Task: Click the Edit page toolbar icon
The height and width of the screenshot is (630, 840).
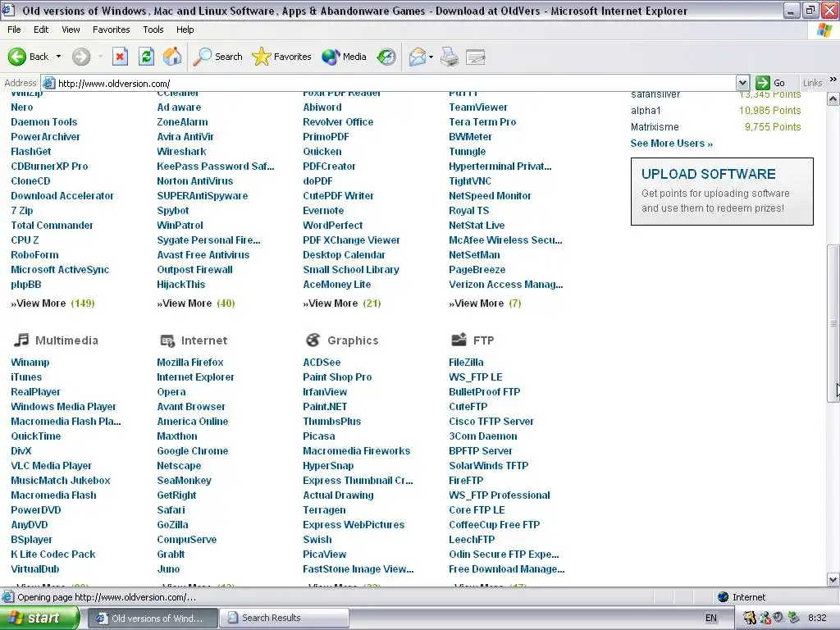Action: click(476, 57)
